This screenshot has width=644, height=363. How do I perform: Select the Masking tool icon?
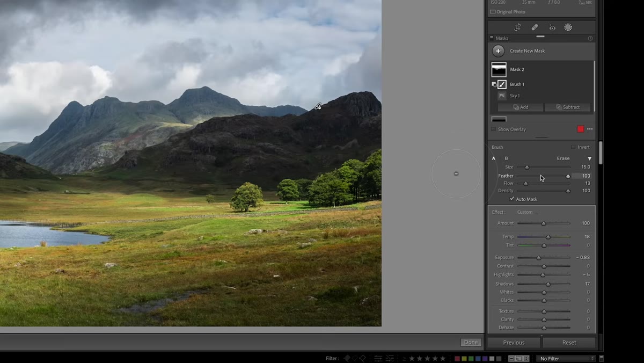[x=568, y=27]
